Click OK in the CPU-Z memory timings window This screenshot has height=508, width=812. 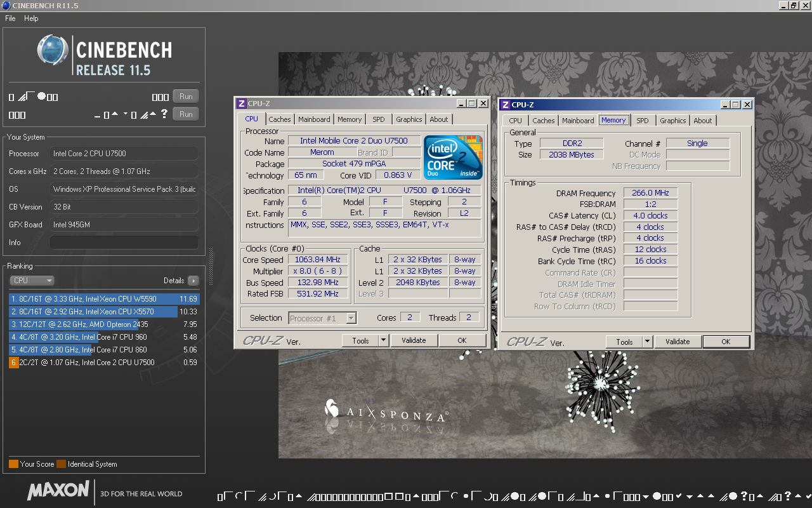726,342
